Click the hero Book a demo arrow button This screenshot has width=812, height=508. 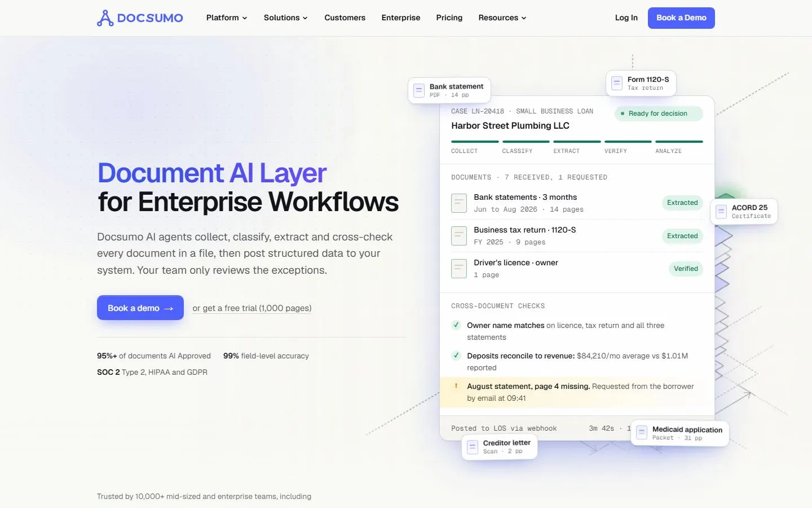coord(140,308)
